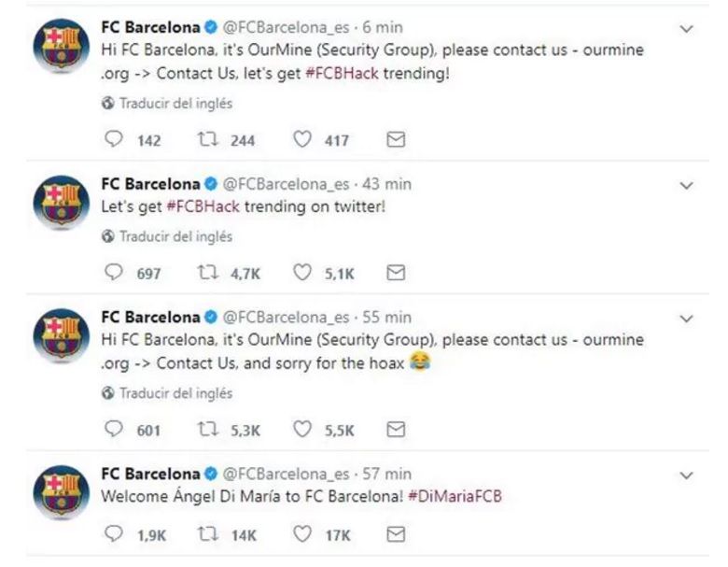
Task: Click 'Traducir del inglés' under the 43 min tweet
Action: 176,236
